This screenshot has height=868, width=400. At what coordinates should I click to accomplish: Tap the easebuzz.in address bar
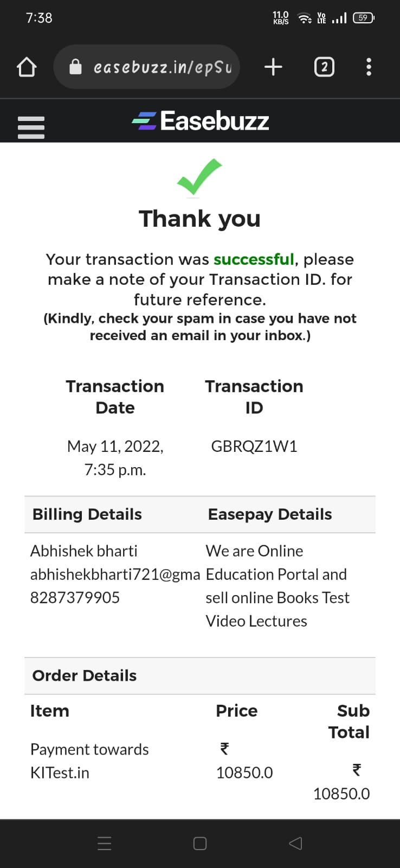(x=162, y=67)
